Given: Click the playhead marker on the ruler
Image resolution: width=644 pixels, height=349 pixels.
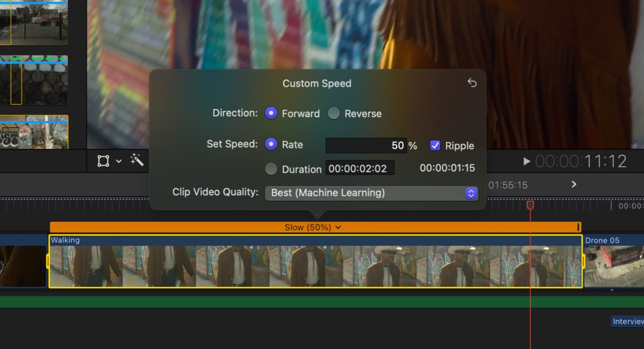Looking at the screenshot, I should 530,205.
